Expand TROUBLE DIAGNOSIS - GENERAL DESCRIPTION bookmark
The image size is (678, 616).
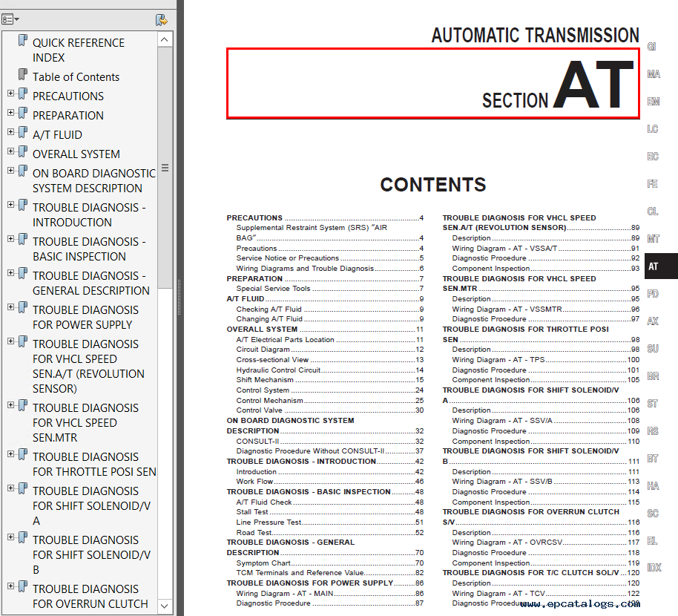[x=11, y=273]
